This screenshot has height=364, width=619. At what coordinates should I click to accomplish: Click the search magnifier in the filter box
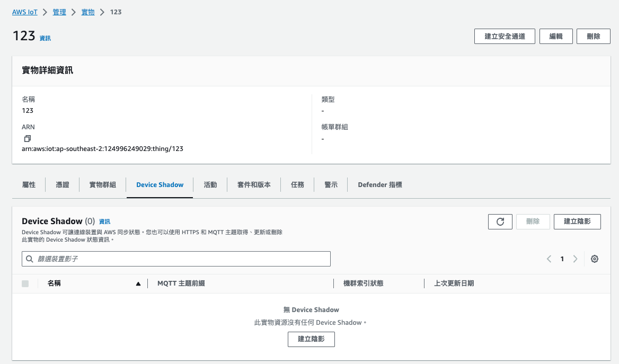click(x=29, y=259)
